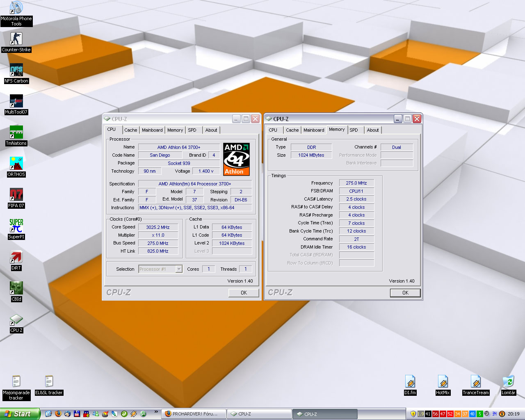Select the NFS Carbon desktop shortcut
This screenshot has width=525, height=420.
[16, 73]
